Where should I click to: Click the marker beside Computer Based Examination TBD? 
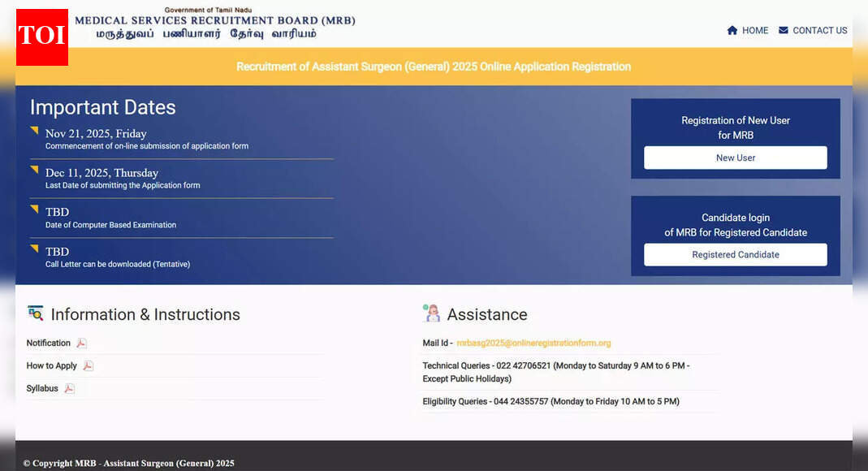pyautogui.click(x=34, y=210)
